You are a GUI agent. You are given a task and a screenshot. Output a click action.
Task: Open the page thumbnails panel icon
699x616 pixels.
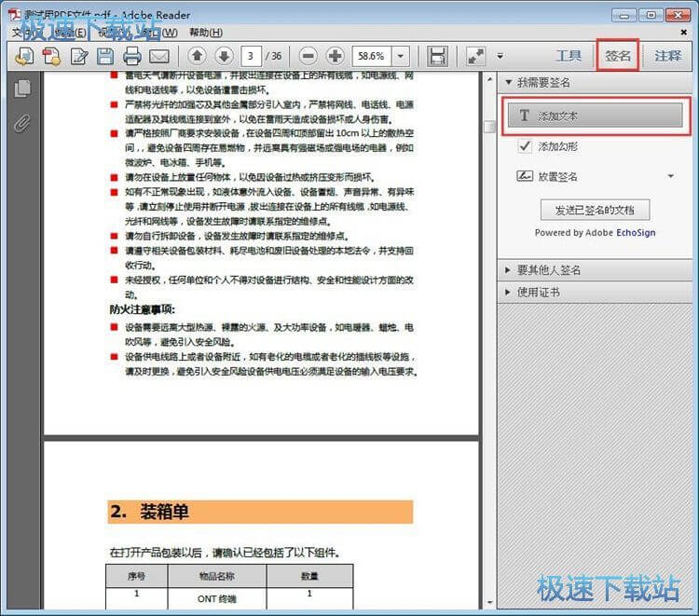point(22,89)
